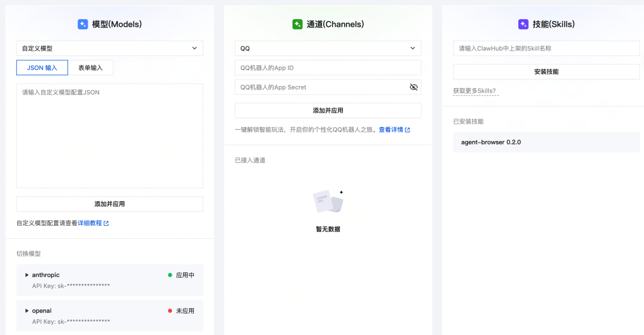Open the 自定义模型 dropdown

[x=110, y=48]
